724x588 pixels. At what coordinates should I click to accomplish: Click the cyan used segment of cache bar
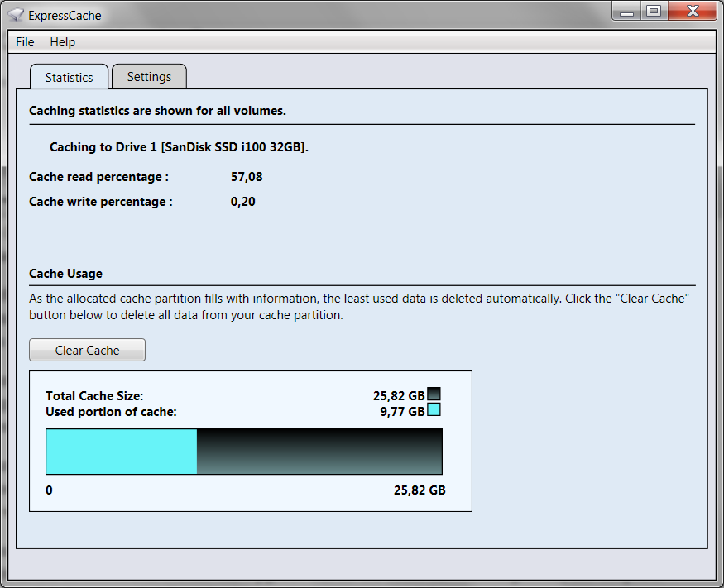click(122, 452)
